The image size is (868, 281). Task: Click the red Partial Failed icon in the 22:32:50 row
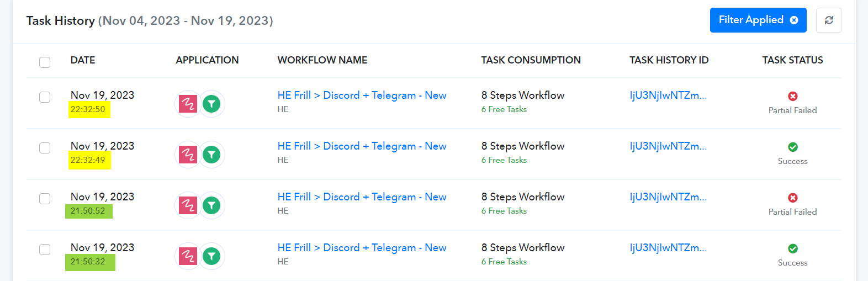pos(793,96)
